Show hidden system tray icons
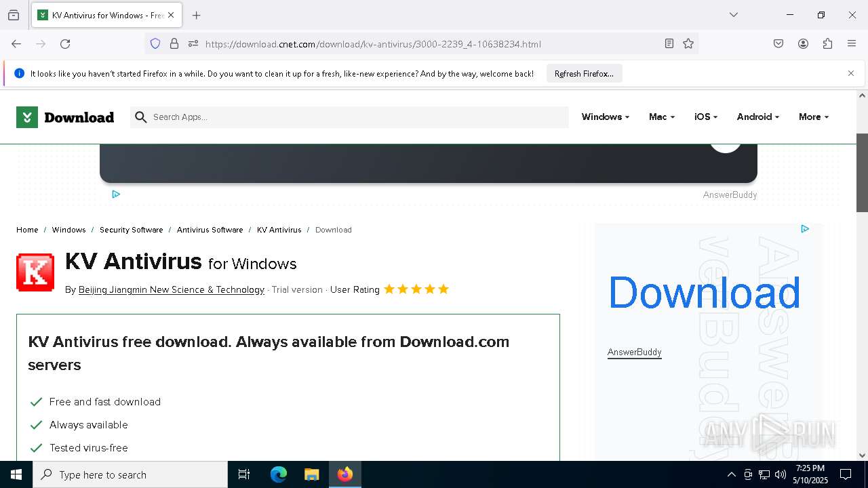Screen dimensions: 868x488 (x=731, y=474)
